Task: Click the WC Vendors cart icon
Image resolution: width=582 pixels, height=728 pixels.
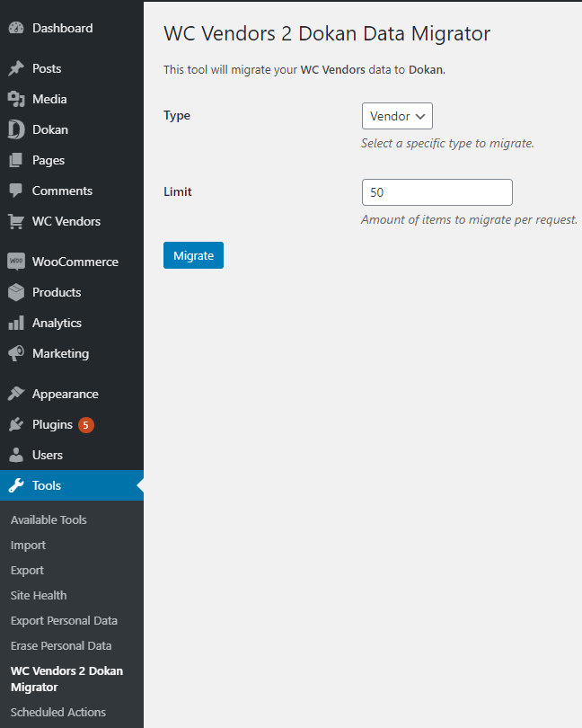Action: pos(16,221)
